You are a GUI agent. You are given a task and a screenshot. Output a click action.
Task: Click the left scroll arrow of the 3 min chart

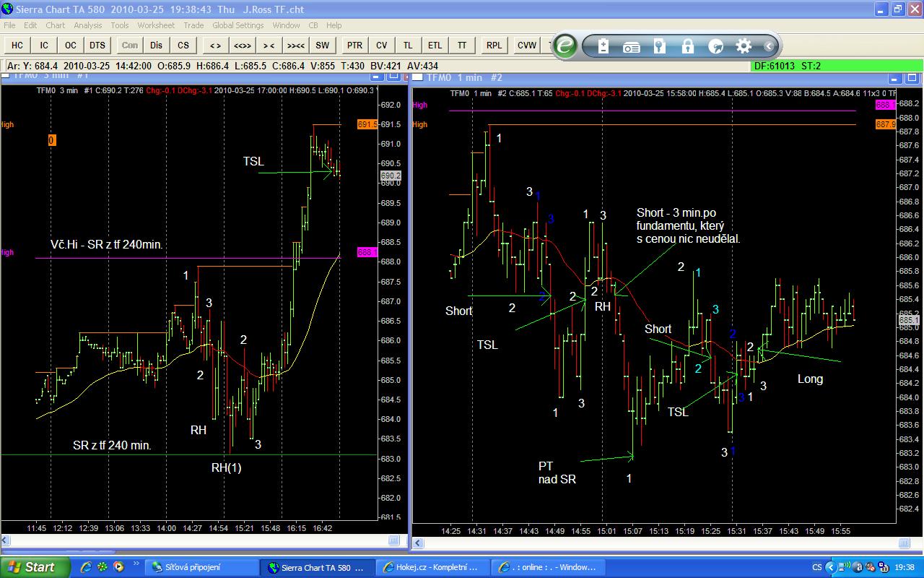[x=6, y=540]
